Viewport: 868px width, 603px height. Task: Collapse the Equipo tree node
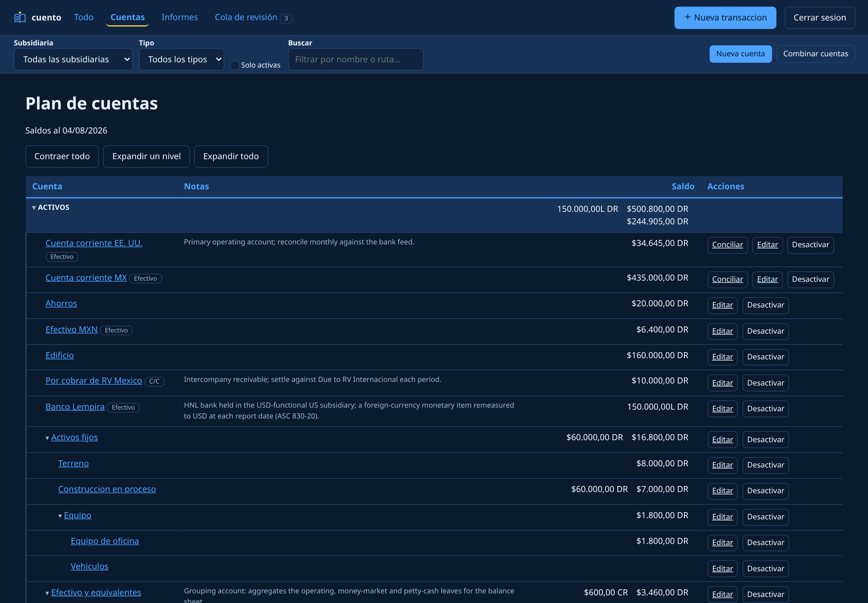click(x=60, y=516)
